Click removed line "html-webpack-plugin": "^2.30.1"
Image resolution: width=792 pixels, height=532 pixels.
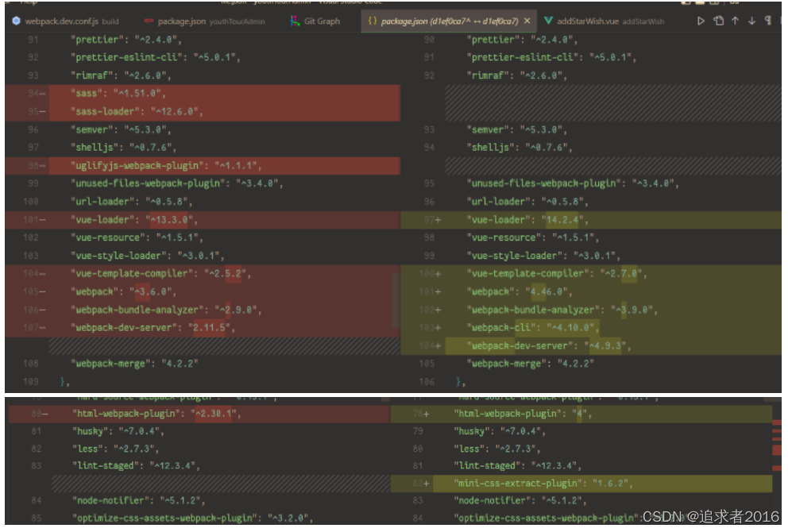click(156, 414)
